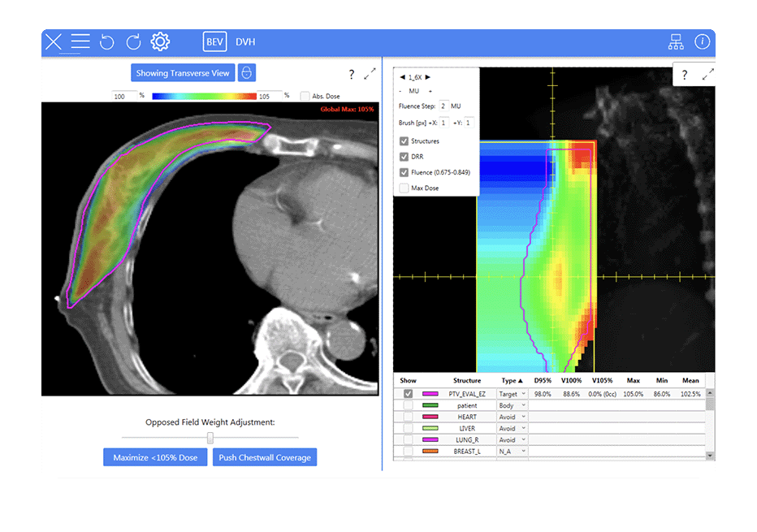Select the BEV tab
757x532 pixels.
[214, 42]
